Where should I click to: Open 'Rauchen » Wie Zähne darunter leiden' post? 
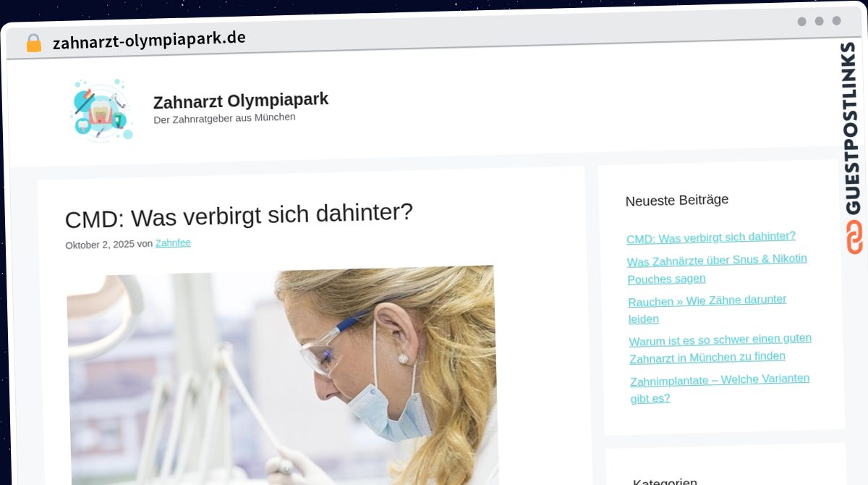[707, 309]
